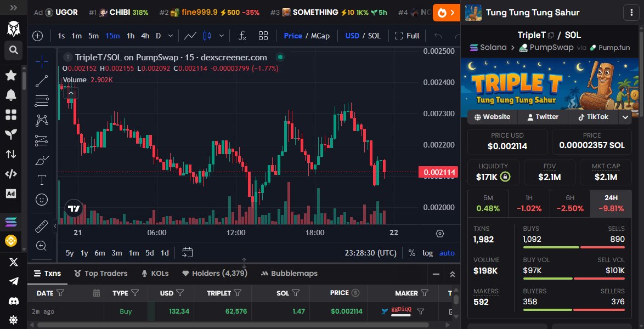Select the trend line drawing tool
This screenshot has width=644, height=329.
click(42, 81)
